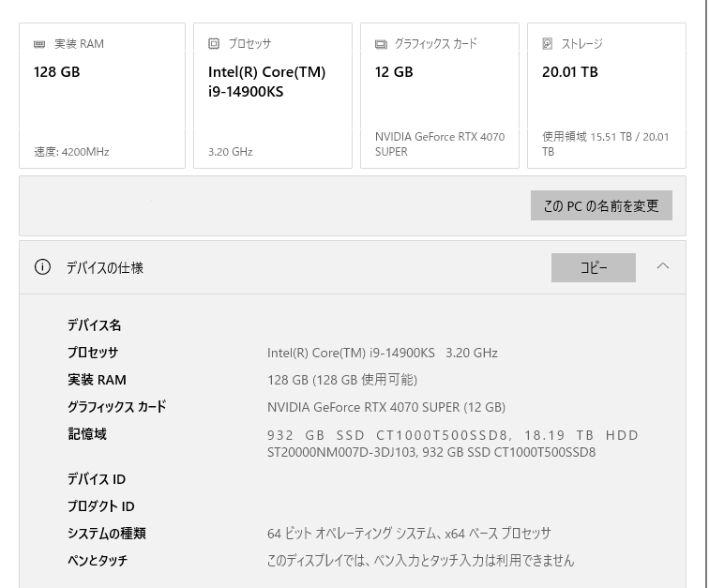
Task: Click the ペンとタッチ label
Action: coord(98,561)
